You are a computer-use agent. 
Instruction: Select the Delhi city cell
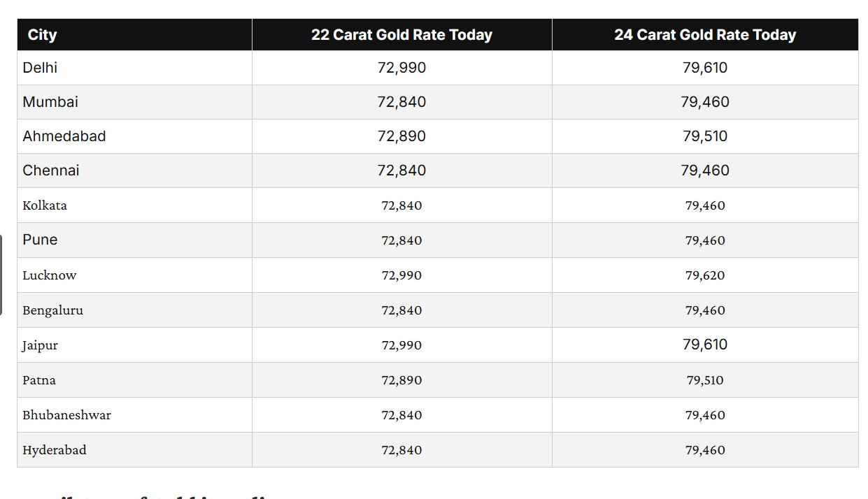tap(40, 68)
